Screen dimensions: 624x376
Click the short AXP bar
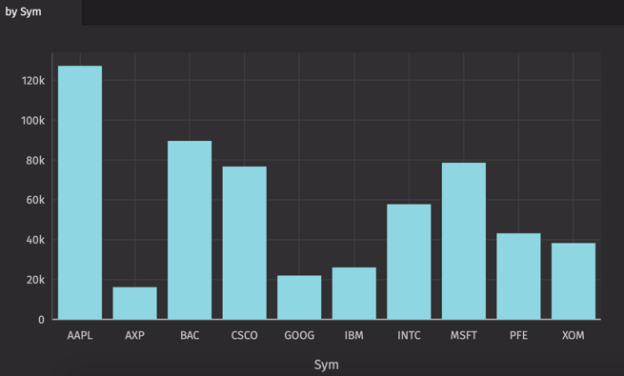(x=135, y=303)
